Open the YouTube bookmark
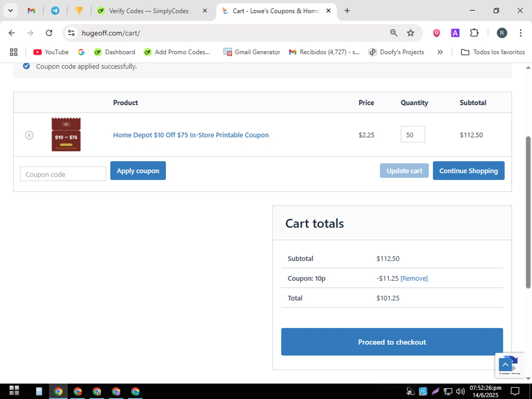This screenshot has height=399, width=532. pos(51,52)
